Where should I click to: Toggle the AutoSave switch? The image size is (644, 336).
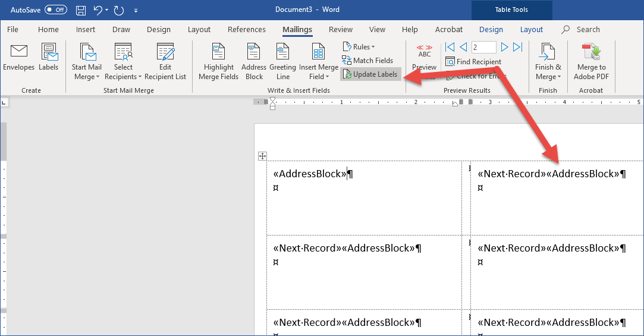pos(56,10)
